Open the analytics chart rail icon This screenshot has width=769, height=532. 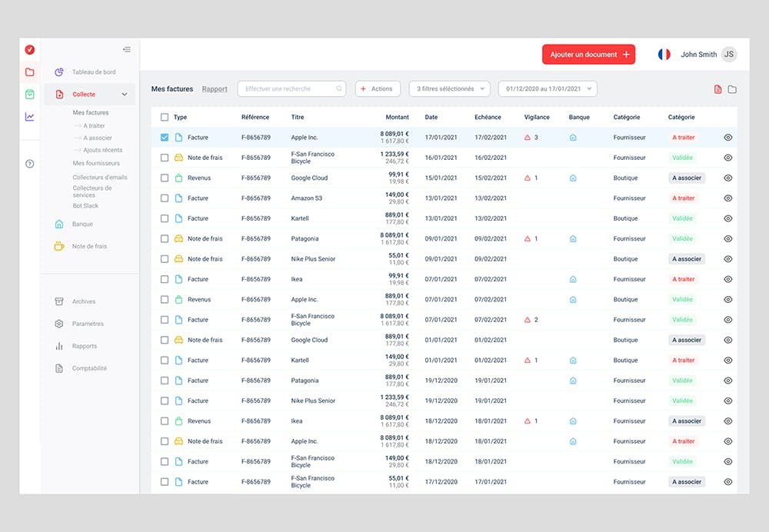pos(30,117)
